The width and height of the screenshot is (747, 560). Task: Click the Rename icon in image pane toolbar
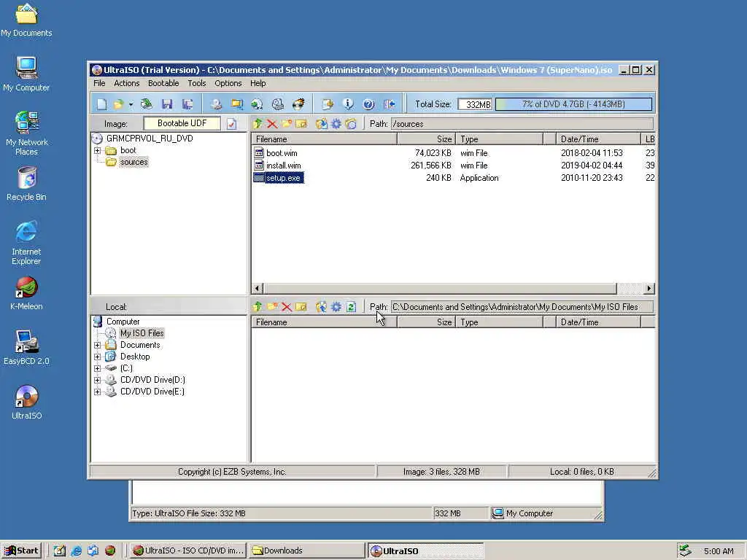(301, 124)
